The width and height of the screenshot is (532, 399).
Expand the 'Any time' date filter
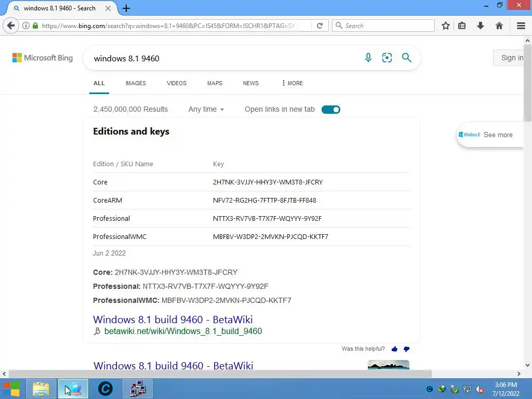pos(206,109)
